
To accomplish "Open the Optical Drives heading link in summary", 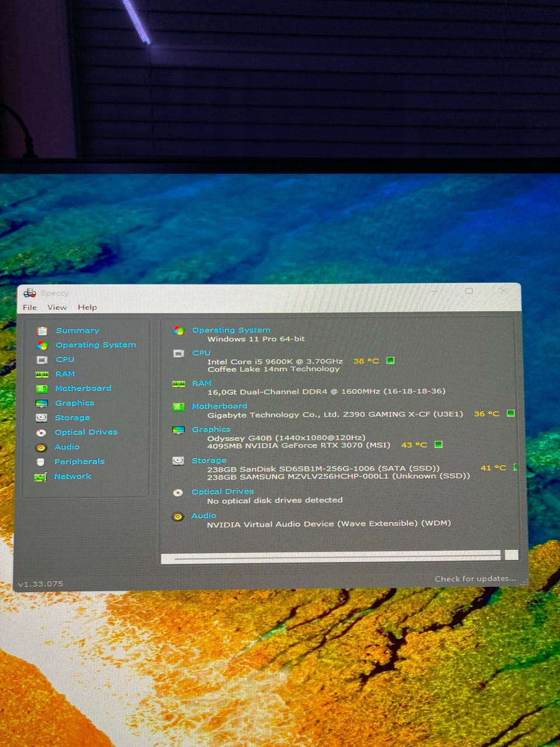I will (223, 492).
